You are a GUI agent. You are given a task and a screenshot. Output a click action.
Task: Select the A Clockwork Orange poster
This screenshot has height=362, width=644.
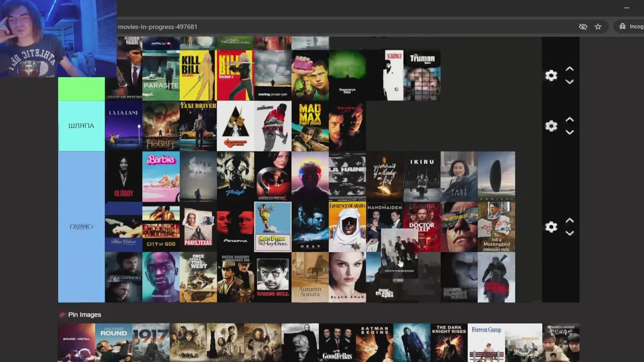[235, 126]
